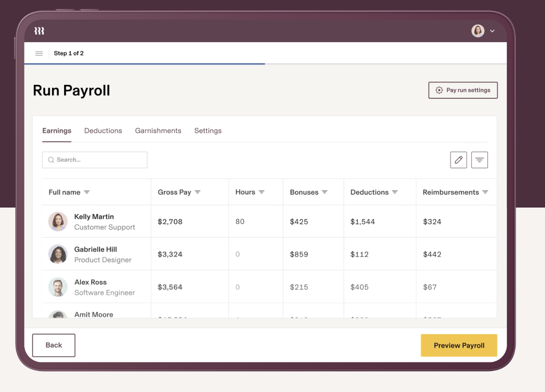The height and width of the screenshot is (392, 545).
Task: Click Alex Ross's hours value 0
Action: (x=238, y=288)
